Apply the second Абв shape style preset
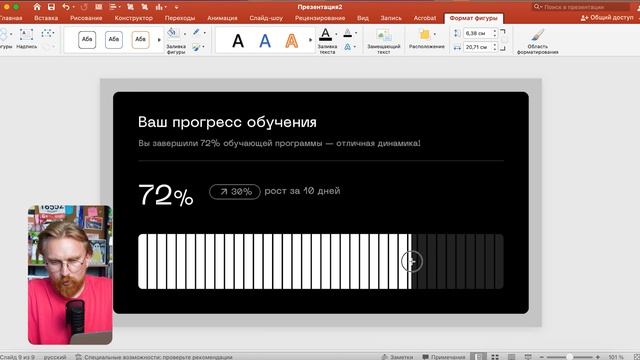This screenshot has height=360, width=640. point(113,40)
